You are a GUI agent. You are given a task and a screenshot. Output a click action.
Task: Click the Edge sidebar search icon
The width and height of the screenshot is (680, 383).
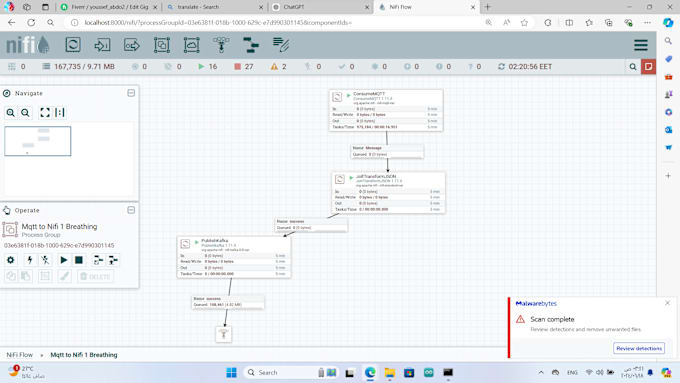pyautogui.click(x=668, y=41)
